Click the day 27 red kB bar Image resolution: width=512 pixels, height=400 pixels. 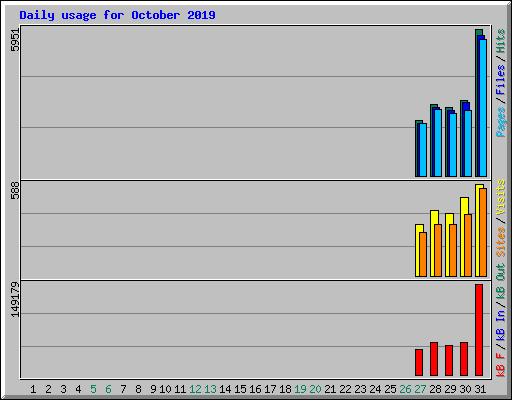419,363
